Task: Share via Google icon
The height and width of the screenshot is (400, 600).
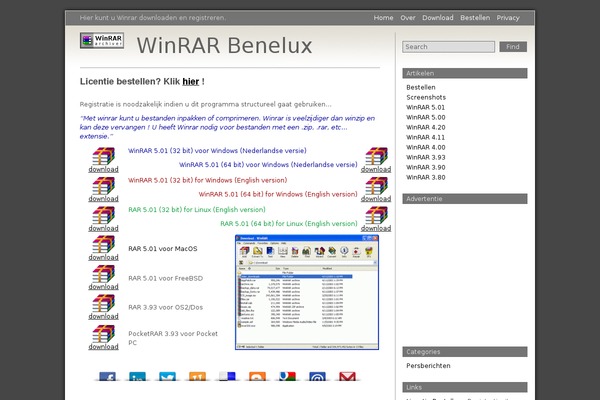Action: pyautogui.click(x=287, y=376)
